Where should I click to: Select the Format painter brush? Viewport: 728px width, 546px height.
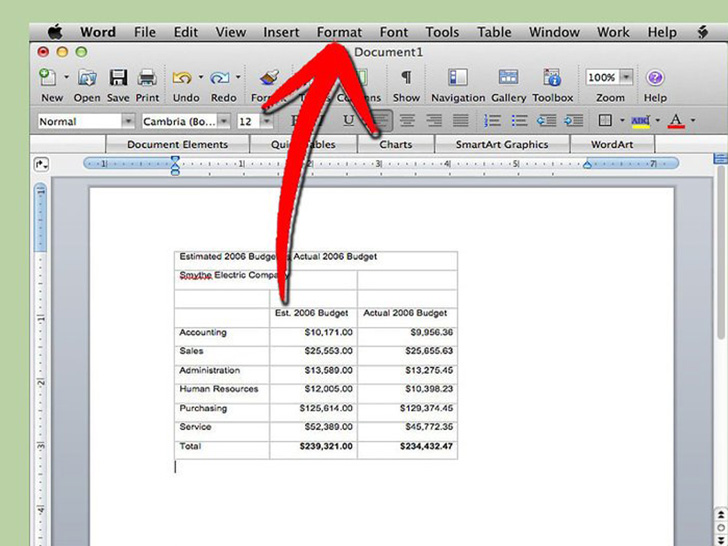(269, 77)
